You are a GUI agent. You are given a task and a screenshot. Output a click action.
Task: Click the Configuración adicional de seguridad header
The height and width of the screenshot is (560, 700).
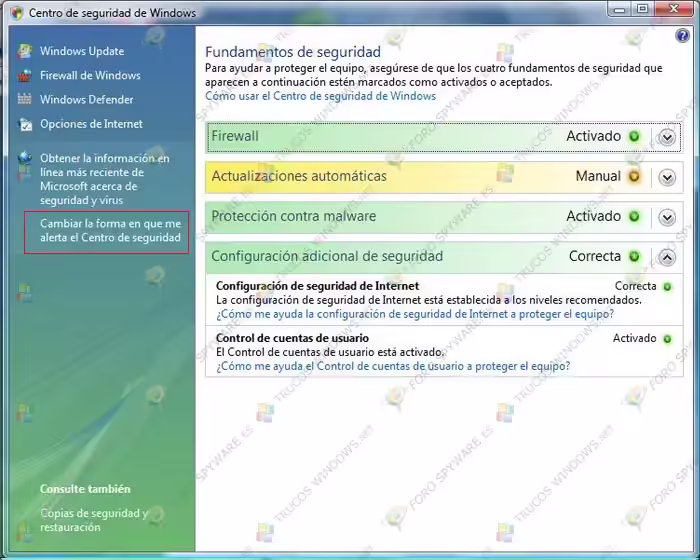pos(444,258)
